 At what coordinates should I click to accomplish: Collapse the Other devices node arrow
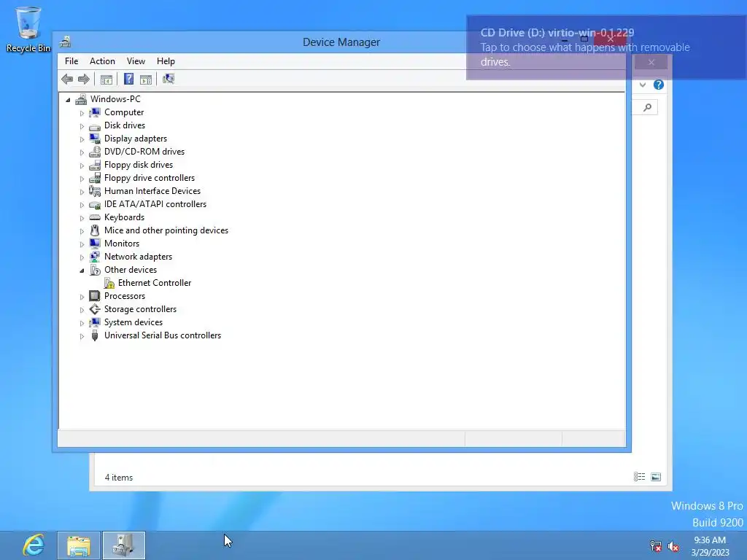coord(82,271)
